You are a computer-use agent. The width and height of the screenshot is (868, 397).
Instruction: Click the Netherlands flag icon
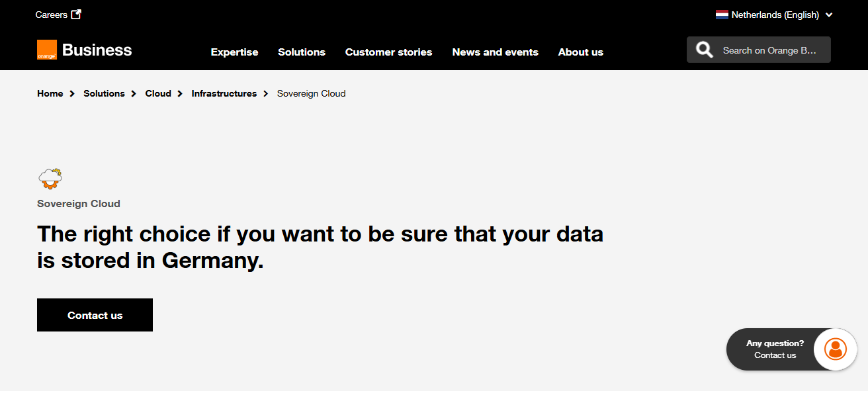pyautogui.click(x=722, y=15)
